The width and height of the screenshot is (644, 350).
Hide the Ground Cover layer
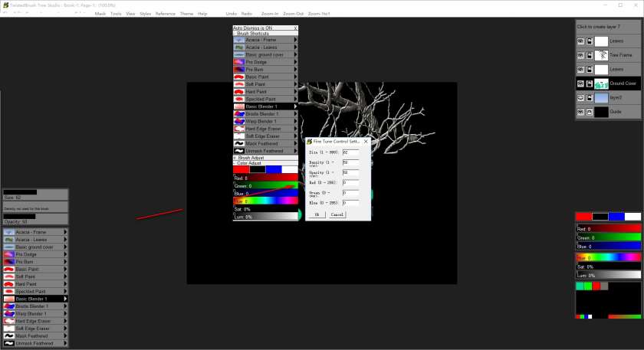click(580, 83)
